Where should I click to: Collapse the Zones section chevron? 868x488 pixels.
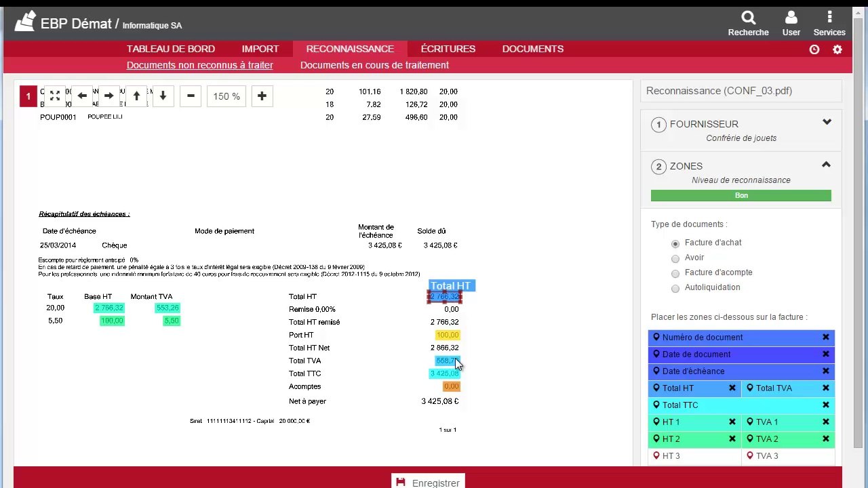click(x=826, y=165)
